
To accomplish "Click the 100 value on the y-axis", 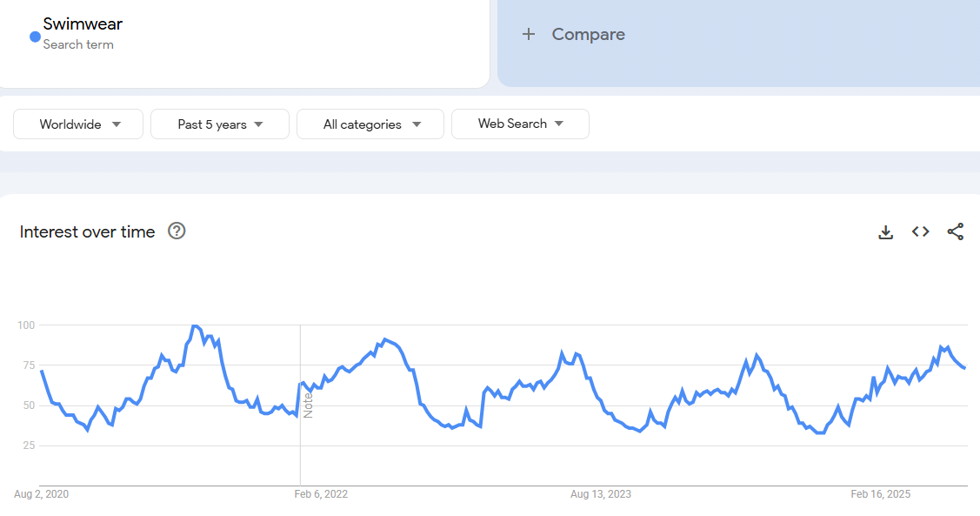I will (25, 325).
